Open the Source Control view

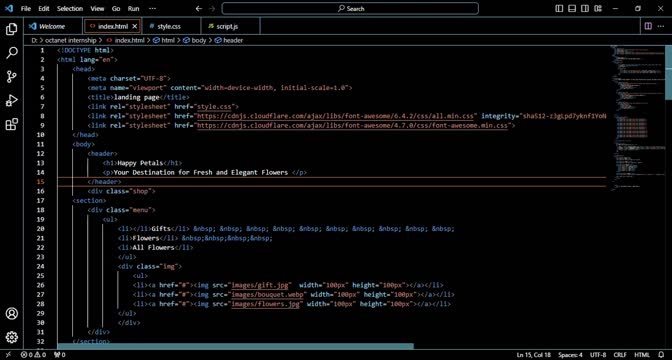coord(12,77)
